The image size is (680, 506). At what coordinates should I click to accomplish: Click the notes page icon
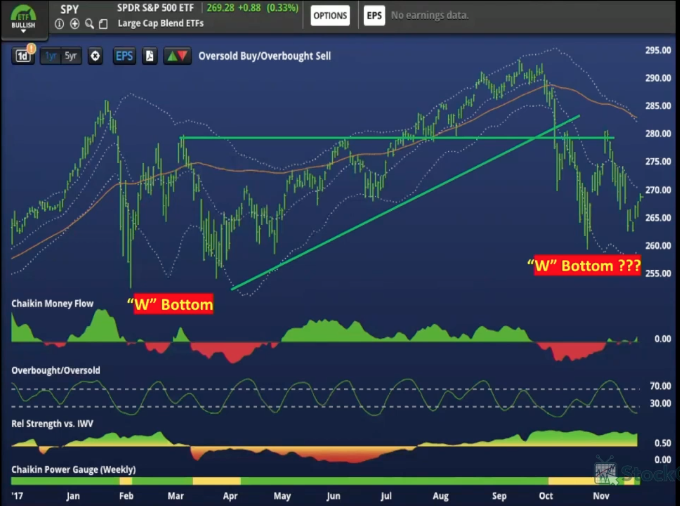(x=103, y=24)
